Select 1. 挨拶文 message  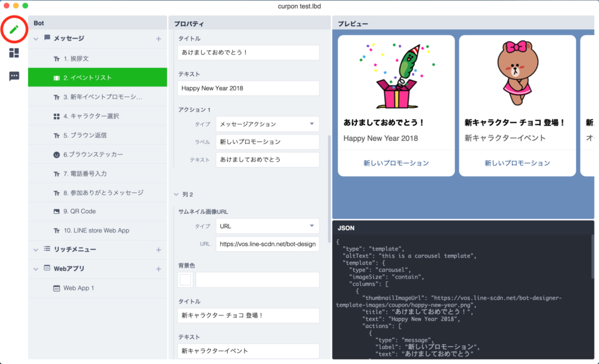(97, 59)
